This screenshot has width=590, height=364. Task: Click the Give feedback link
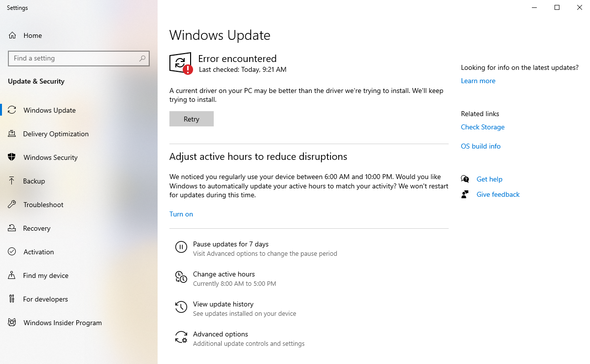[498, 194]
